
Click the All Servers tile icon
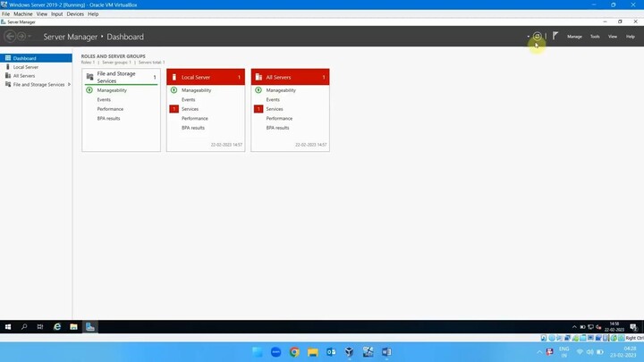tap(258, 77)
